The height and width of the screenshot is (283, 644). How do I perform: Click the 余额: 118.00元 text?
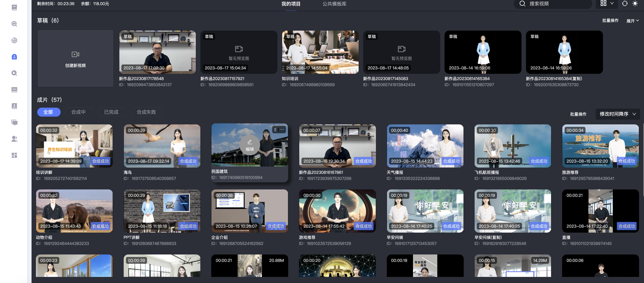(95, 4)
